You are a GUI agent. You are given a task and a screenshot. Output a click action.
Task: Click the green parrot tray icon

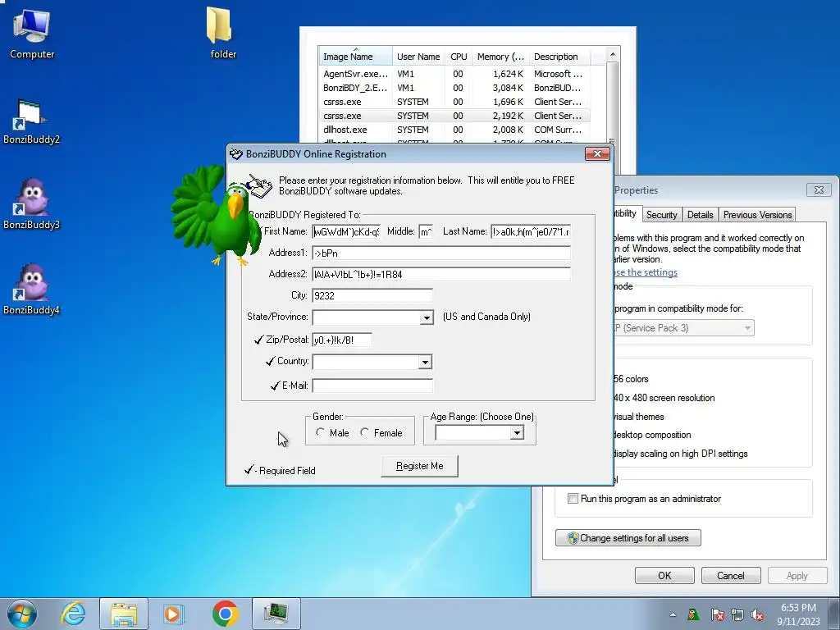click(693, 614)
